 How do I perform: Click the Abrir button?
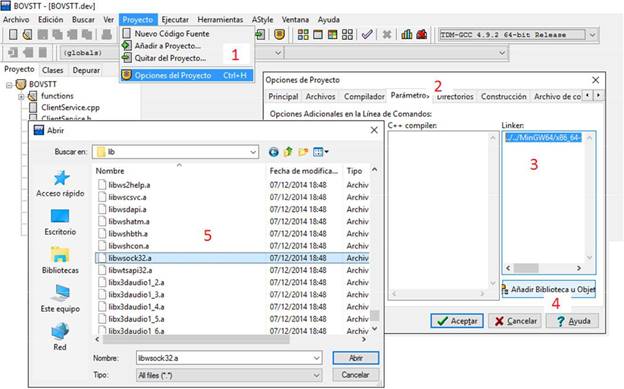[x=355, y=358]
